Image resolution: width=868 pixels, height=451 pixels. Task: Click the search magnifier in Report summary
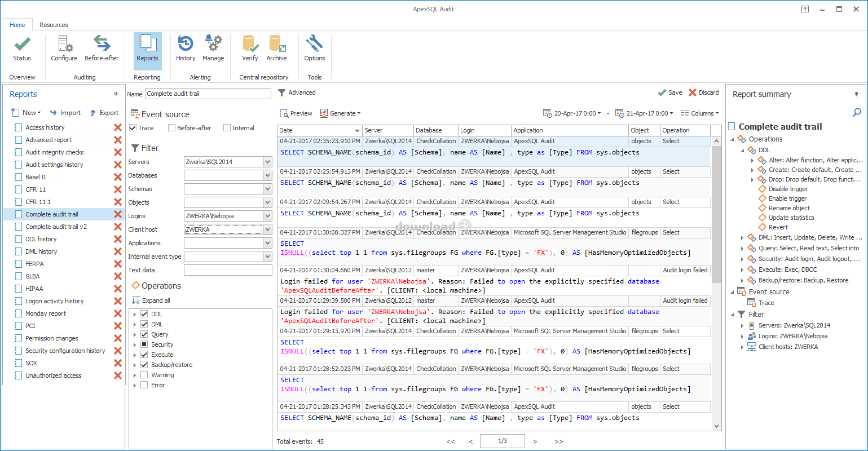857,113
